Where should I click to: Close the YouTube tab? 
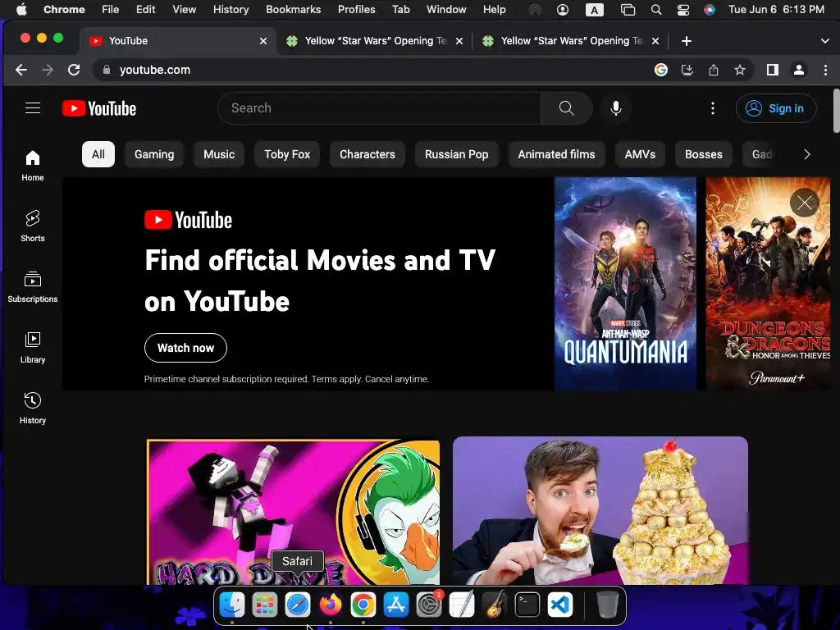click(x=263, y=41)
